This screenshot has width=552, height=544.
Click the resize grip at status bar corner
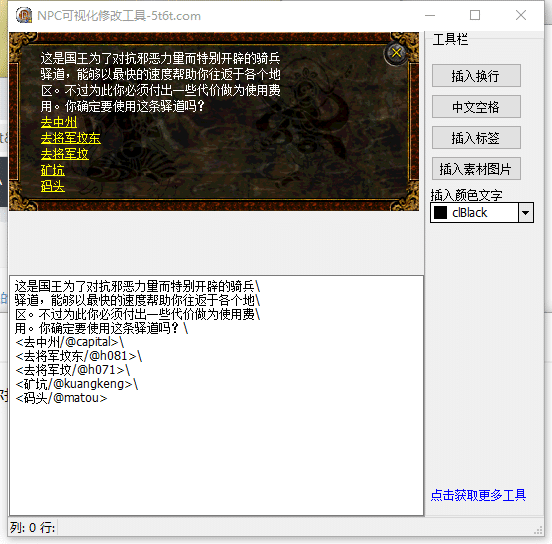[x=539, y=531]
